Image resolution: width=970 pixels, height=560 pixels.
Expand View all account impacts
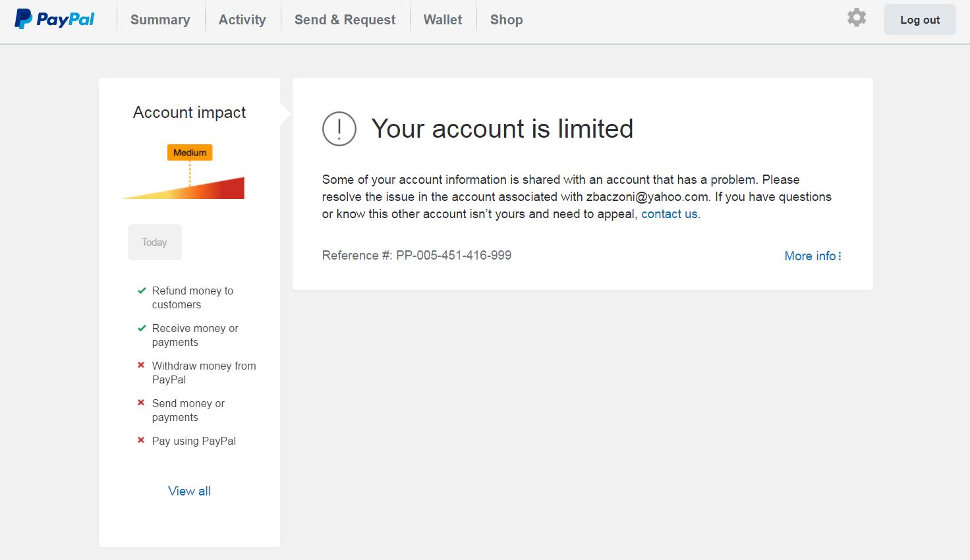coord(189,491)
